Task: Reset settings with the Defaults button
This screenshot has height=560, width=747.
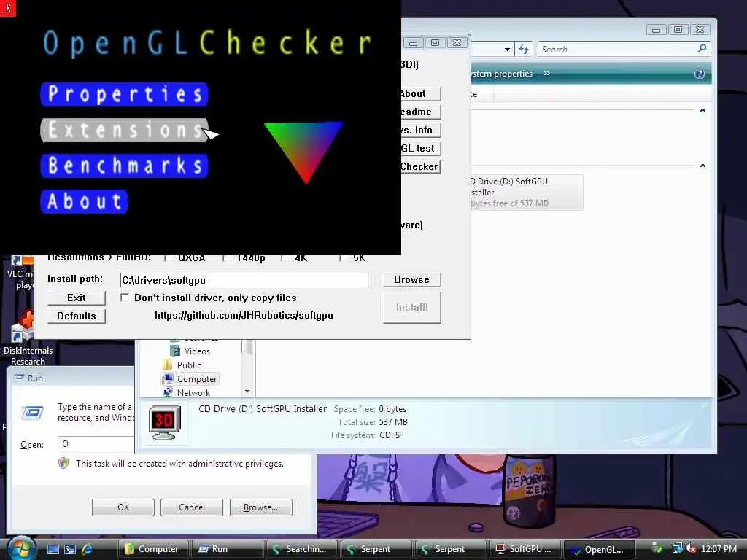Action: click(76, 316)
